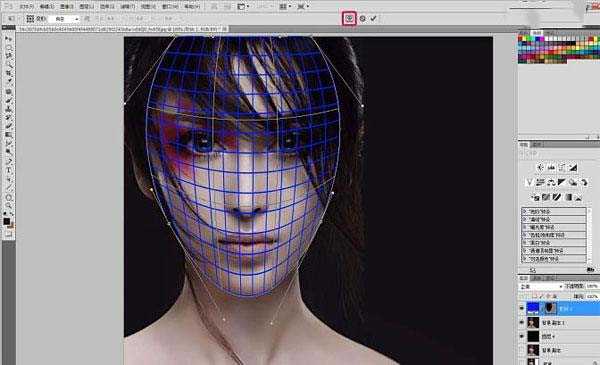
Task: Click the foreground color swatch in the toolbox
Action: pos(7,222)
